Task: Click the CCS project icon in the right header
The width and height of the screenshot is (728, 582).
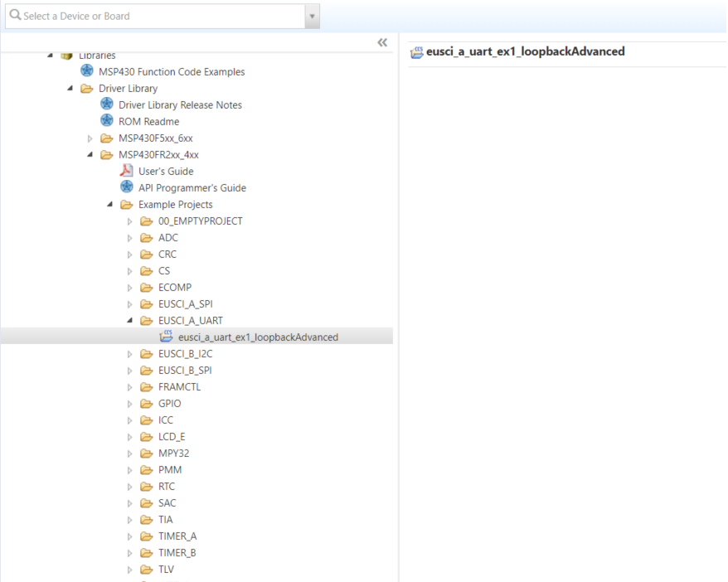Action: [417, 52]
